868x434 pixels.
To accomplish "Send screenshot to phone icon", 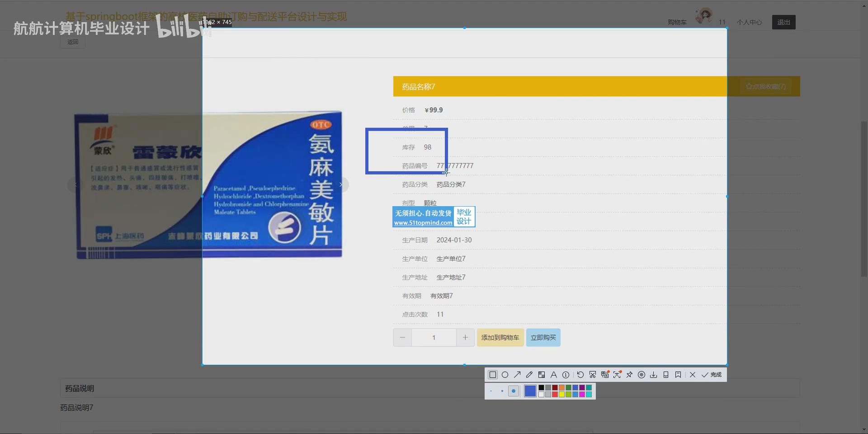I will point(666,375).
